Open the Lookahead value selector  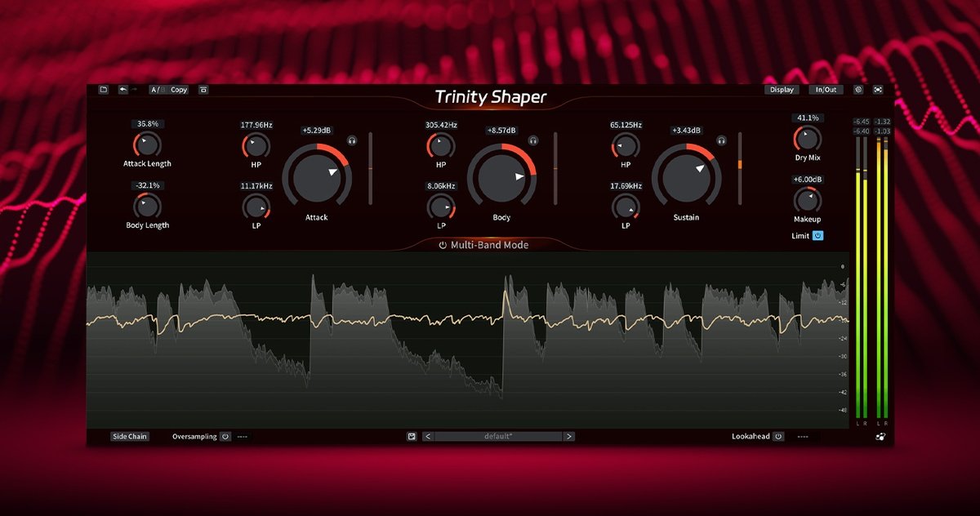pos(803,436)
